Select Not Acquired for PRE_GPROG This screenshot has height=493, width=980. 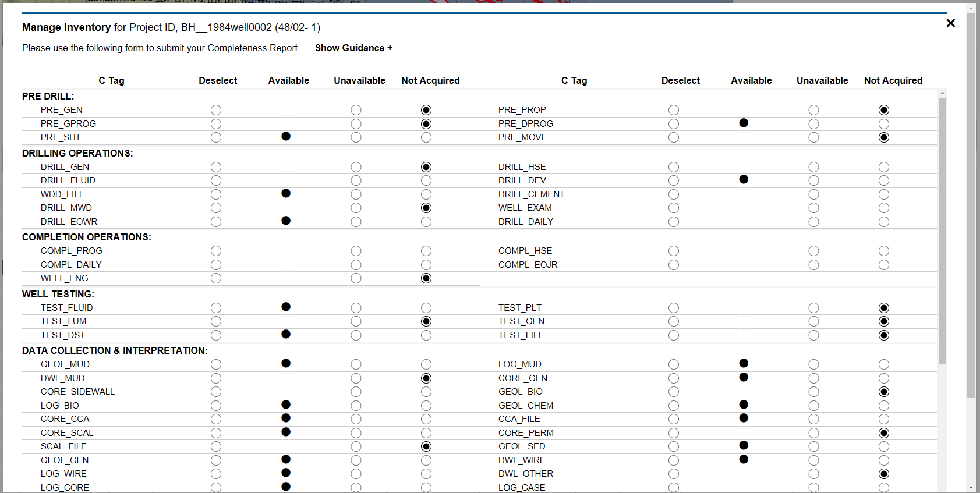pyautogui.click(x=426, y=124)
